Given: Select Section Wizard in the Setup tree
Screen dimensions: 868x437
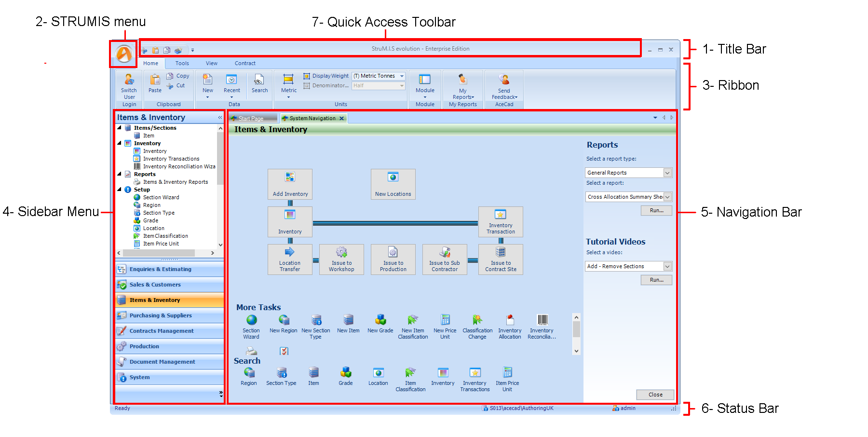Looking at the screenshot, I should pos(161,197).
